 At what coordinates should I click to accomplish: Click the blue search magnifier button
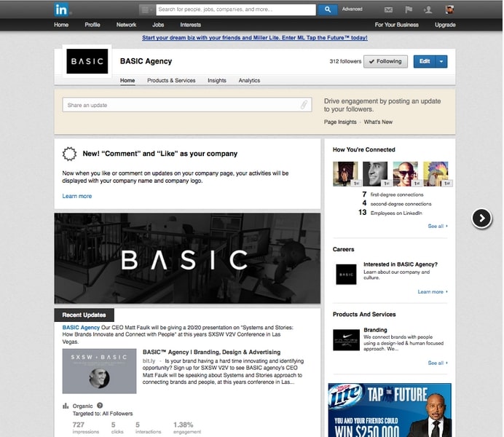[328, 9]
